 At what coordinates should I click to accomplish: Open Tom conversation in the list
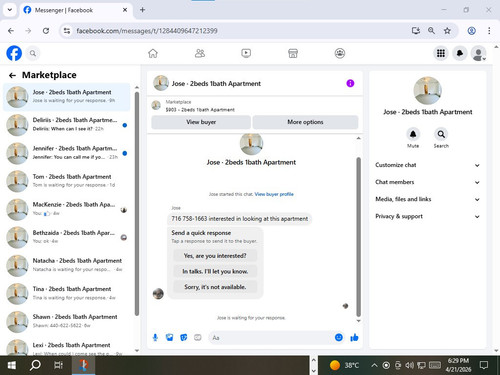[x=67, y=181]
